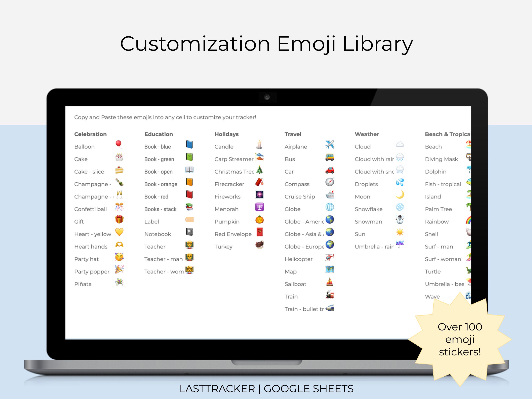The height and width of the screenshot is (399, 532).
Task: Click the Travel column header
Action: pos(293,134)
